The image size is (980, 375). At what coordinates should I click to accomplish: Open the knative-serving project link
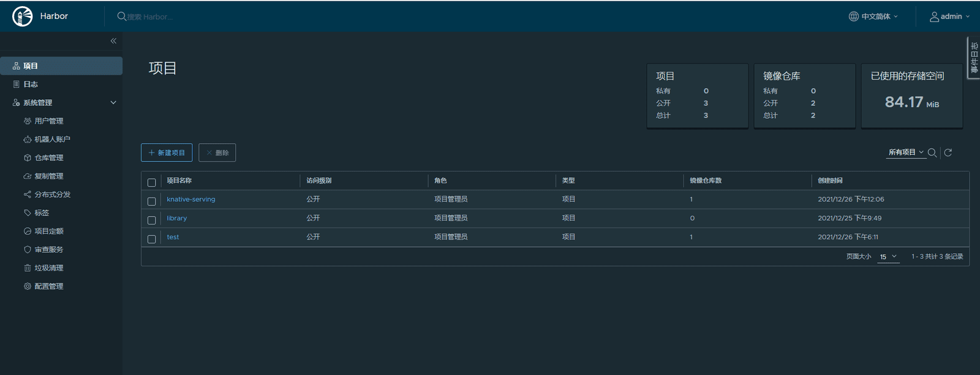pyautogui.click(x=191, y=199)
